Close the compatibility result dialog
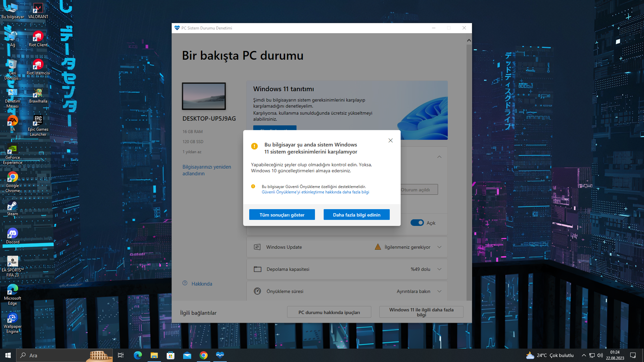644x362 pixels. coord(390,140)
